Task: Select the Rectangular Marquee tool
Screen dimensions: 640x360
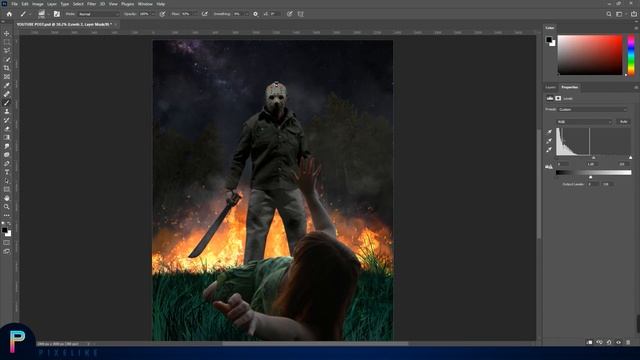Action: click(x=7, y=42)
